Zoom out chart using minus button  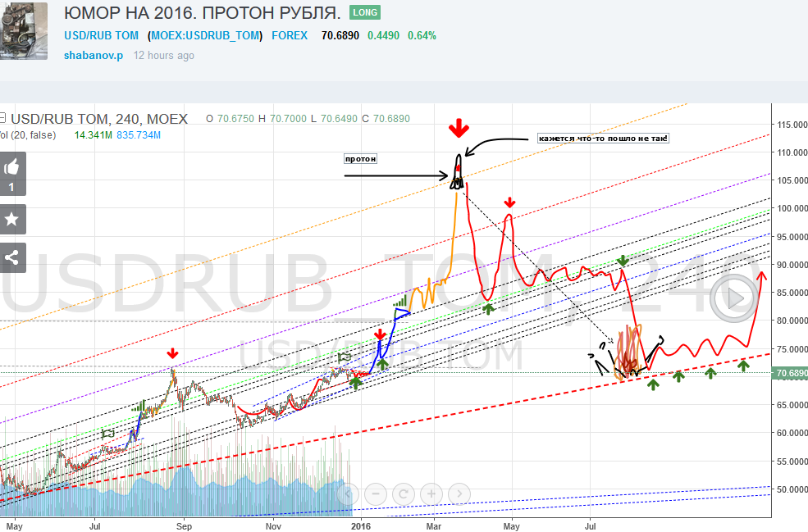[375, 494]
